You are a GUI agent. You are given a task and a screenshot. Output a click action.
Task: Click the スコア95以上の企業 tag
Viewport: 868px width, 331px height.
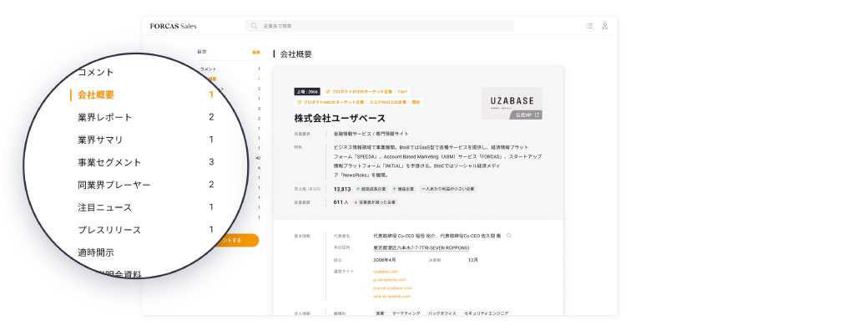click(387, 102)
